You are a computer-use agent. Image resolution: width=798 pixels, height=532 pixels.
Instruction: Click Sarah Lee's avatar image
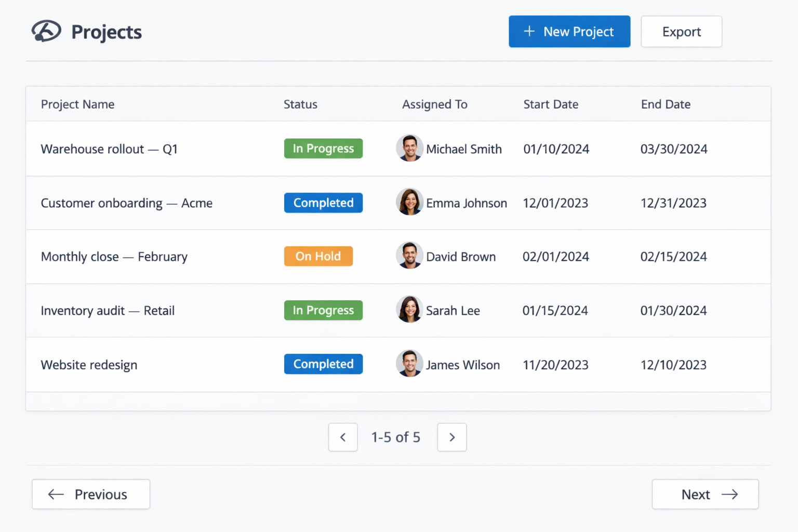point(409,309)
